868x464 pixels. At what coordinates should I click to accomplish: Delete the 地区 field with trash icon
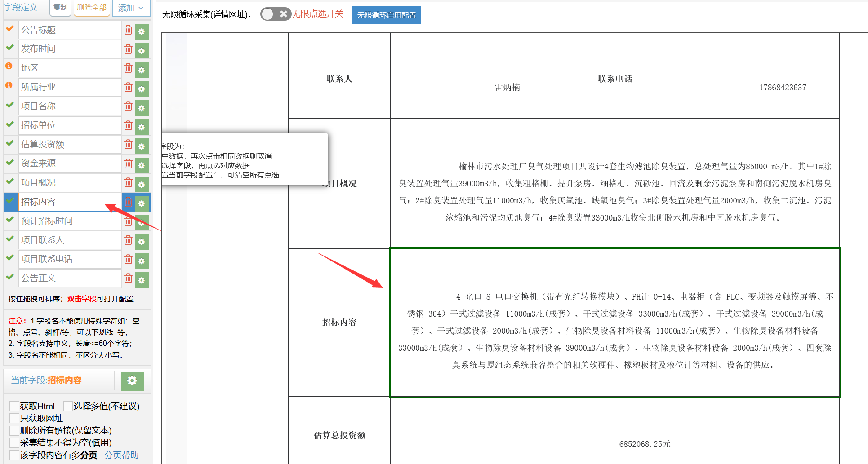[128, 68]
